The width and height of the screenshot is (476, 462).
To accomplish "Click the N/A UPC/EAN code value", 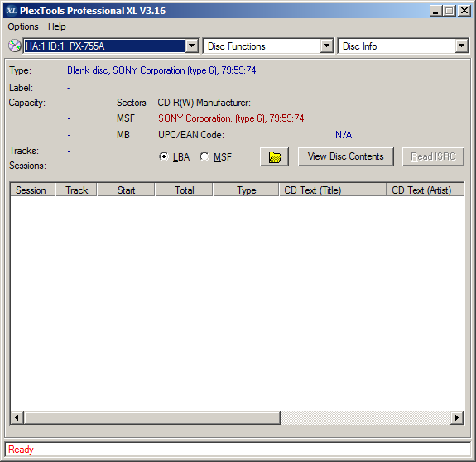I will [x=344, y=135].
